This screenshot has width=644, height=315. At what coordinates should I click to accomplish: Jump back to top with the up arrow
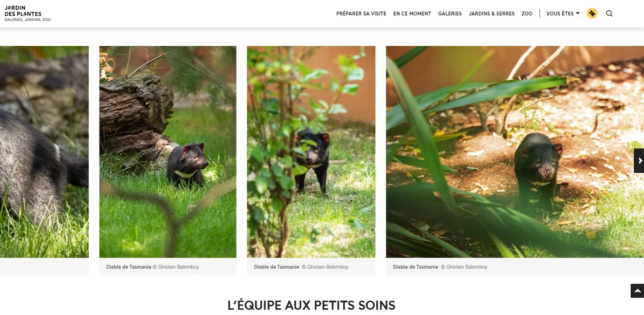(637, 291)
